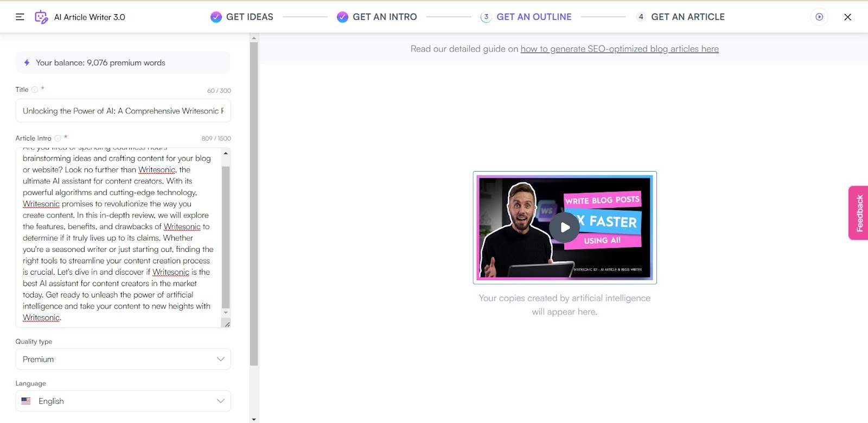Click the step 3 number icon
The image size is (868, 423).
pyautogui.click(x=486, y=17)
